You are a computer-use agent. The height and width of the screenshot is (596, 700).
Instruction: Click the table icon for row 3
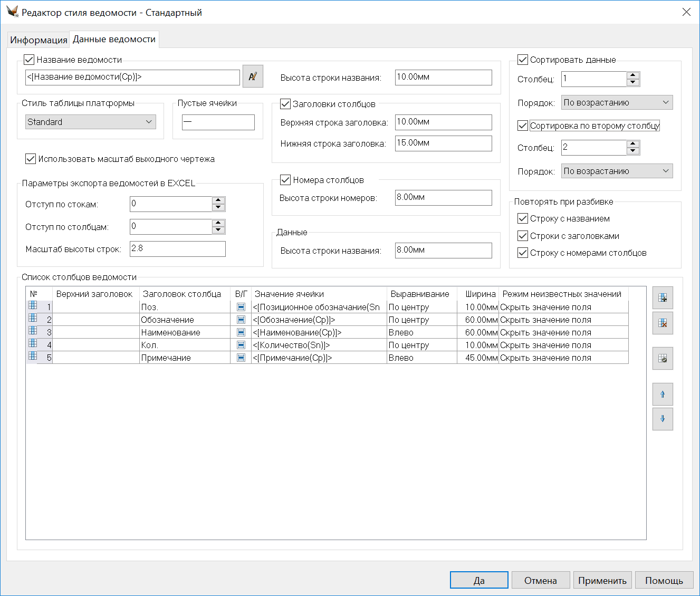point(33,331)
